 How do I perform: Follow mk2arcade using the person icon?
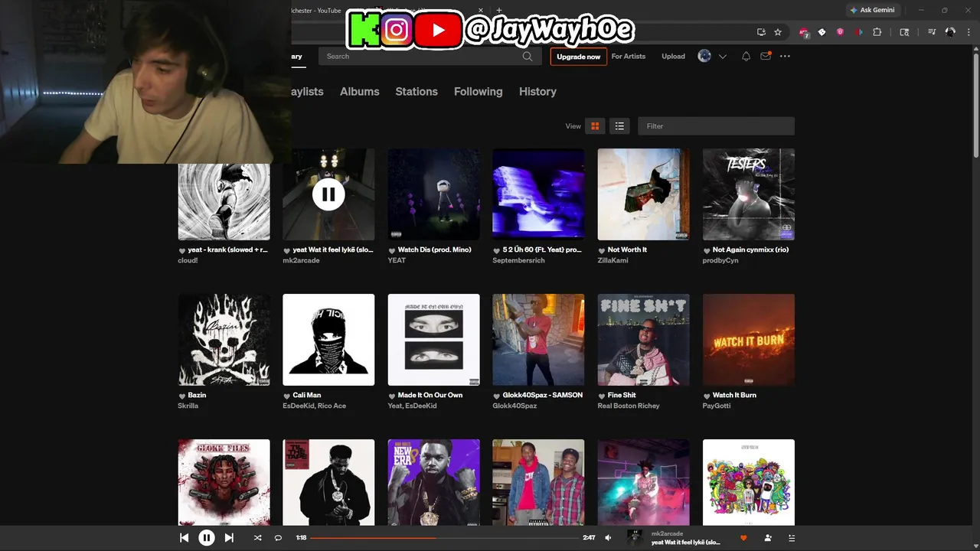point(768,538)
